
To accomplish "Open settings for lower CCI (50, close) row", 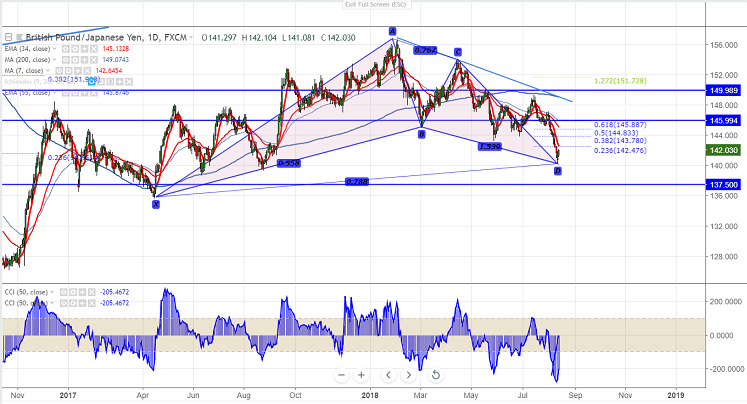I will 73,303.
